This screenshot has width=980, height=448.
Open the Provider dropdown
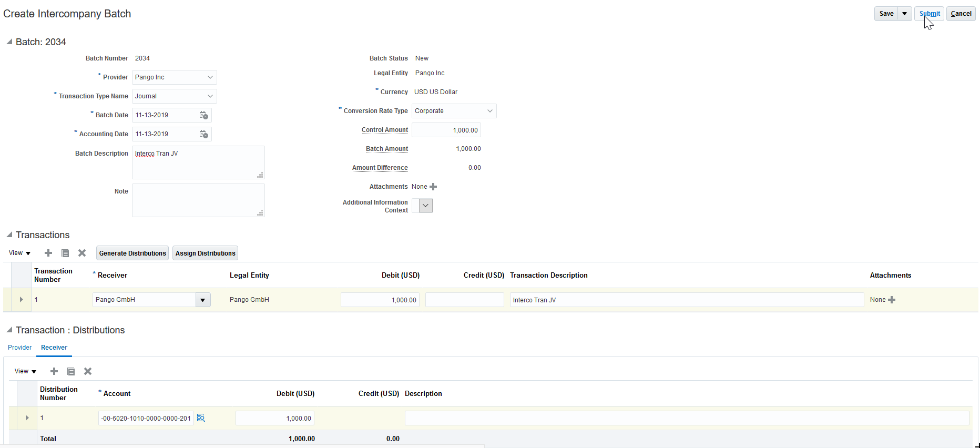coord(210,77)
